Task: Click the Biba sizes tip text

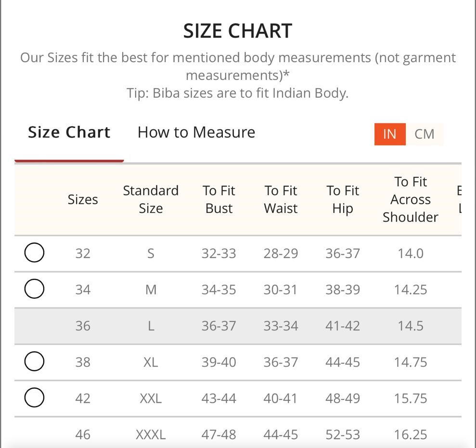Action: (x=237, y=93)
